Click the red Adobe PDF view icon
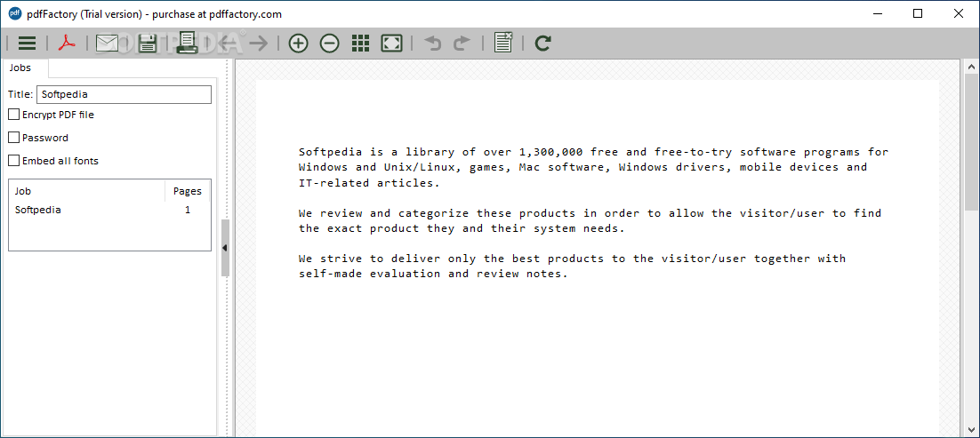980x438 pixels. coord(66,44)
